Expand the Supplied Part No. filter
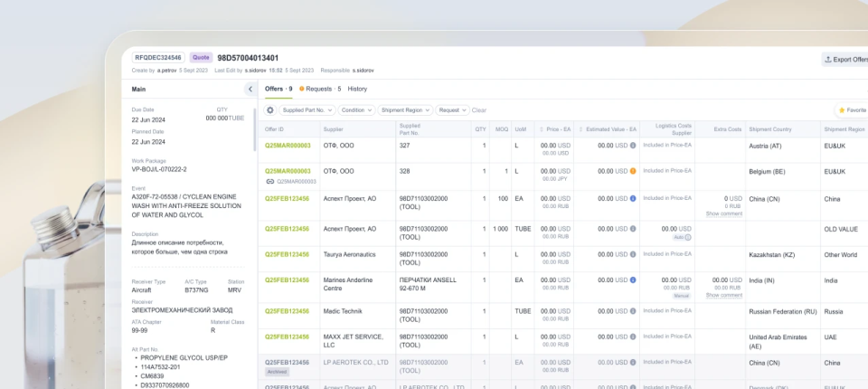The width and height of the screenshot is (868, 389). (x=307, y=110)
